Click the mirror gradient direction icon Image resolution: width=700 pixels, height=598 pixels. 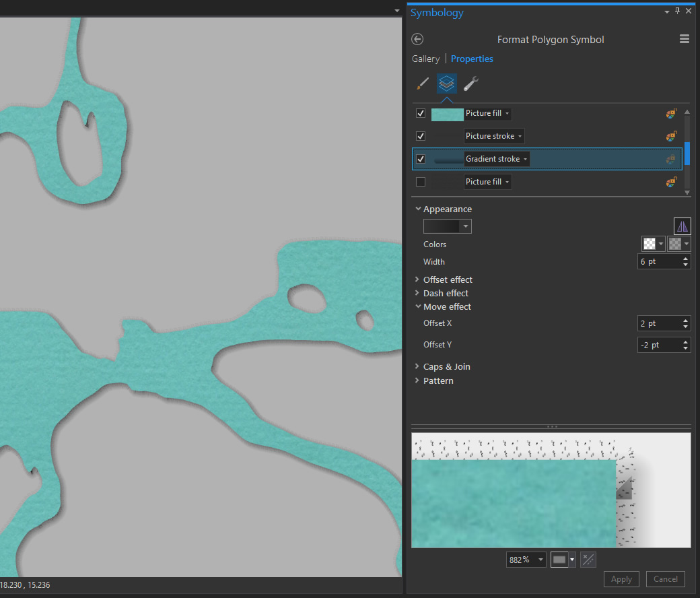[x=682, y=226]
